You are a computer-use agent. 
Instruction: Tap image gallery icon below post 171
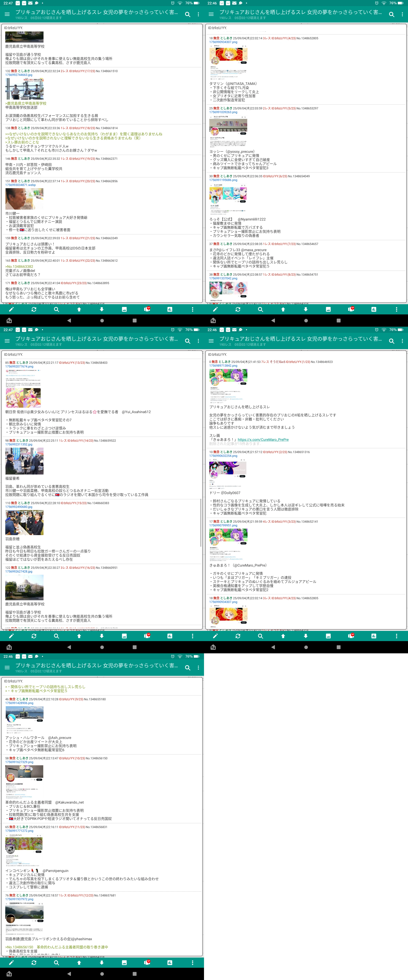[124, 309]
